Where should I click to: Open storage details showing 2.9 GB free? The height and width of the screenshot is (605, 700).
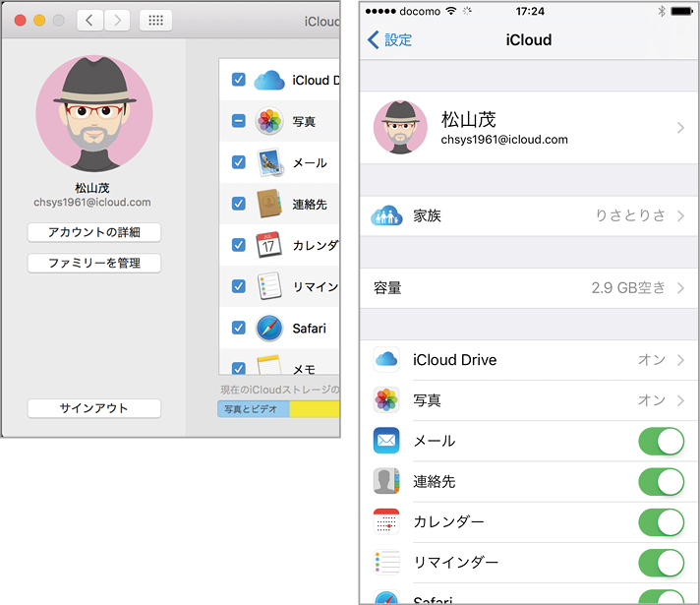pyautogui.click(x=529, y=288)
